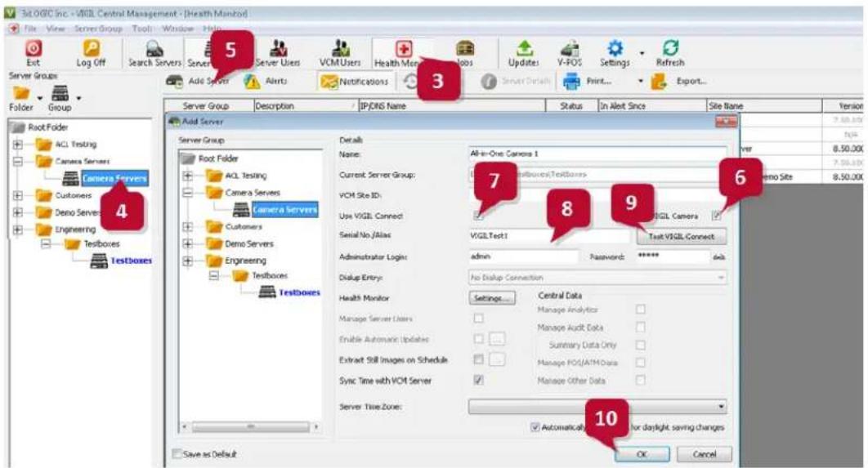Open Alerts in secondary toolbar

point(266,82)
